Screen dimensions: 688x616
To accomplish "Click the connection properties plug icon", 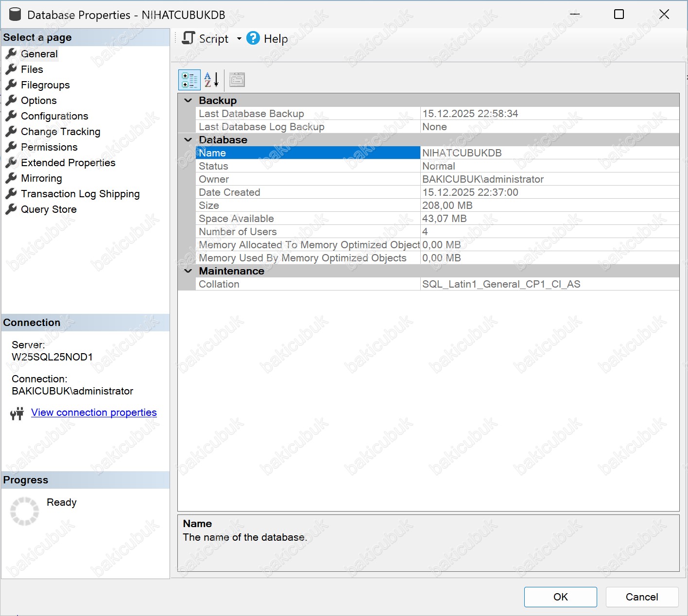I will click(x=17, y=413).
